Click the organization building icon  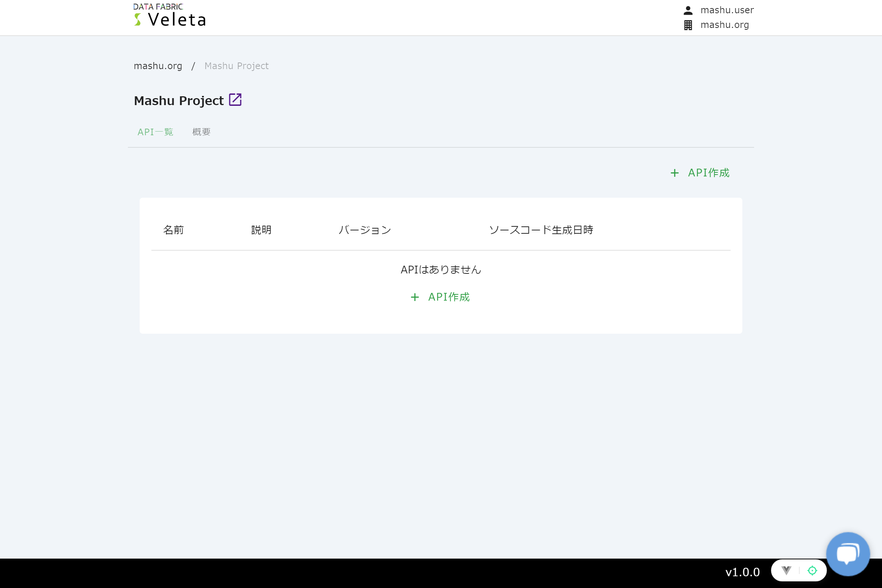(688, 25)
